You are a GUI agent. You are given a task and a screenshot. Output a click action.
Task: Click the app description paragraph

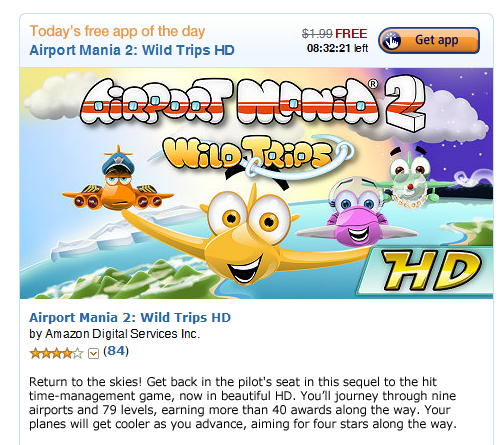tap(243, 403)
